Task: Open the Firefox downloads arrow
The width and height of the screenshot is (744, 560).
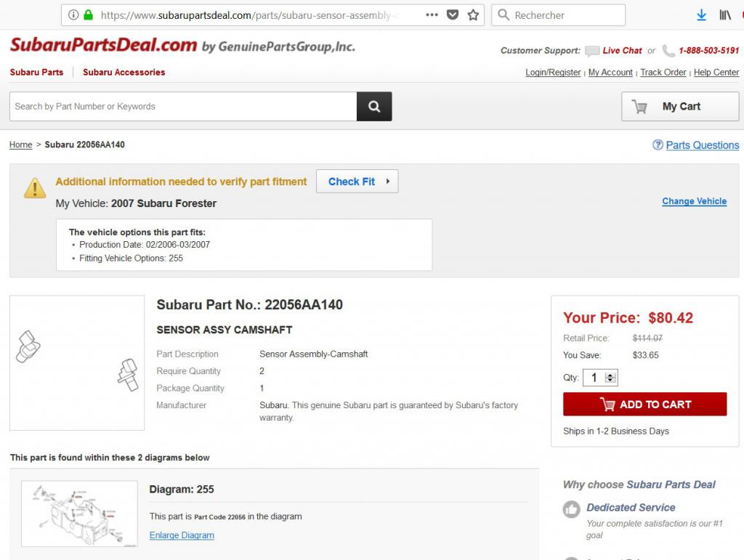Action: 701,15
